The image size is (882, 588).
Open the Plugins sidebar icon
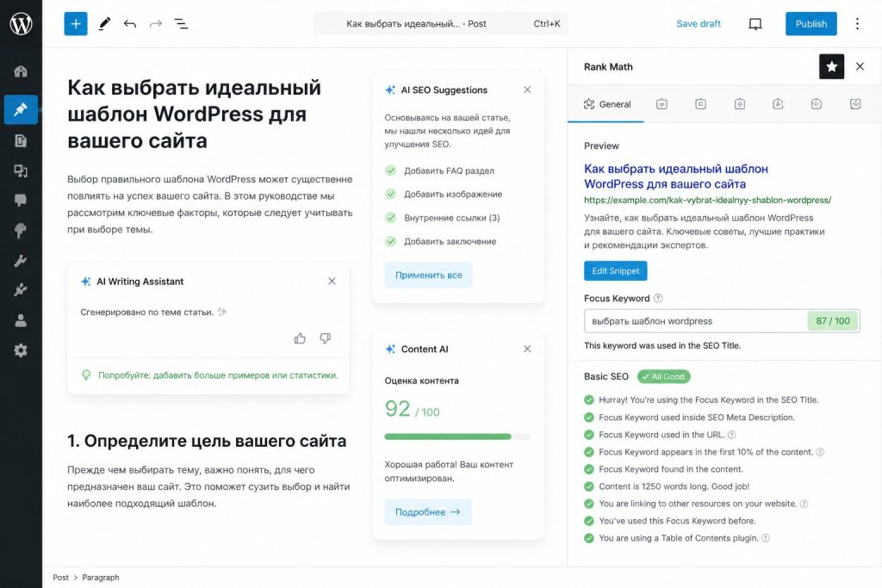coord(21,290)
